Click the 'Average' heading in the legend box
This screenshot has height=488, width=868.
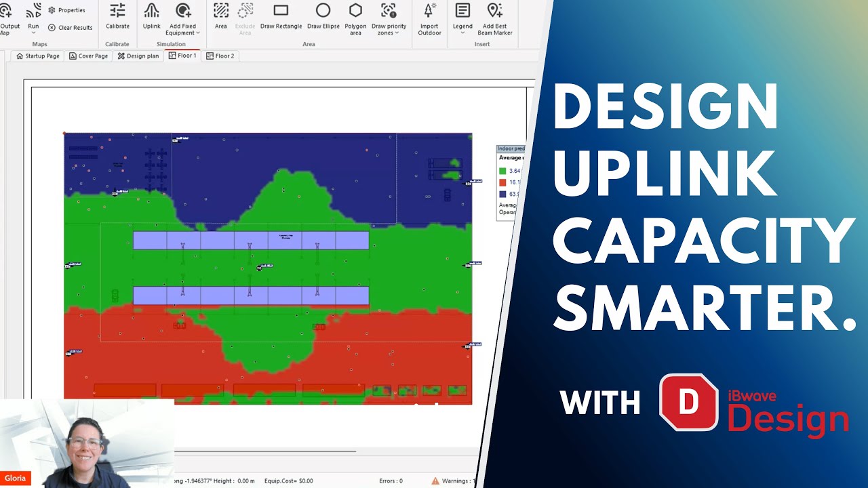tap(510, 158)
